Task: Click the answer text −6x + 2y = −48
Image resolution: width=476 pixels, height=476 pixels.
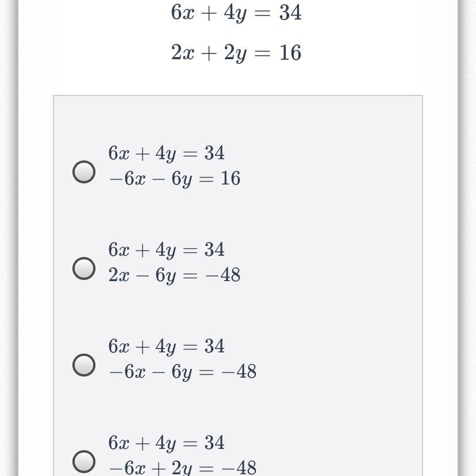Action: [x=182, y=467]
